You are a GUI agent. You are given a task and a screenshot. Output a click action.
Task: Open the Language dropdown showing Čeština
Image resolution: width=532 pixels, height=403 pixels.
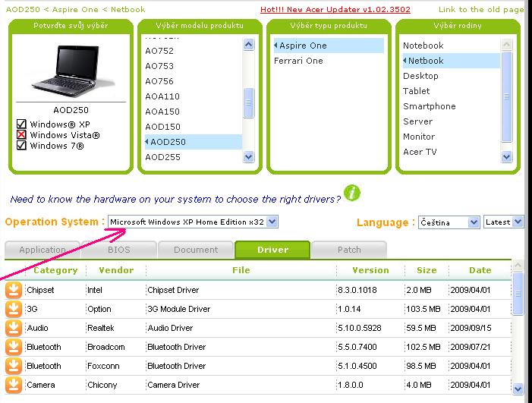tap(449, 222)
